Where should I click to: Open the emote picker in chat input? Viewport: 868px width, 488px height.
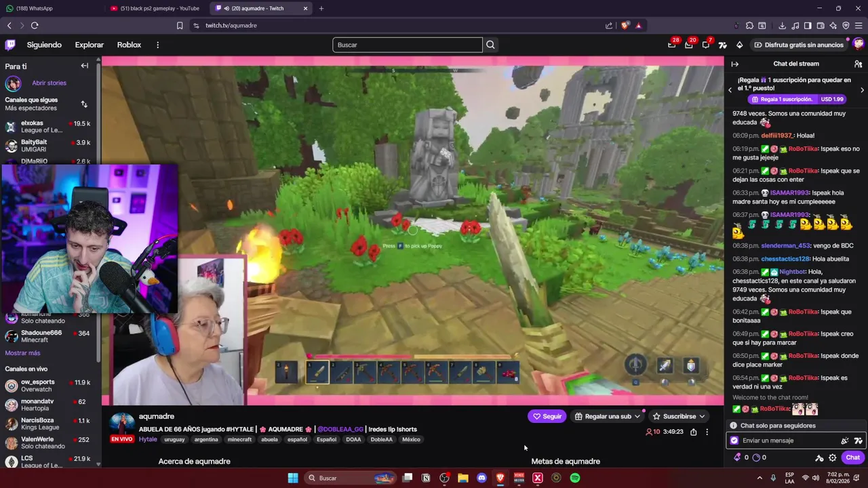(x=845, y=441)
